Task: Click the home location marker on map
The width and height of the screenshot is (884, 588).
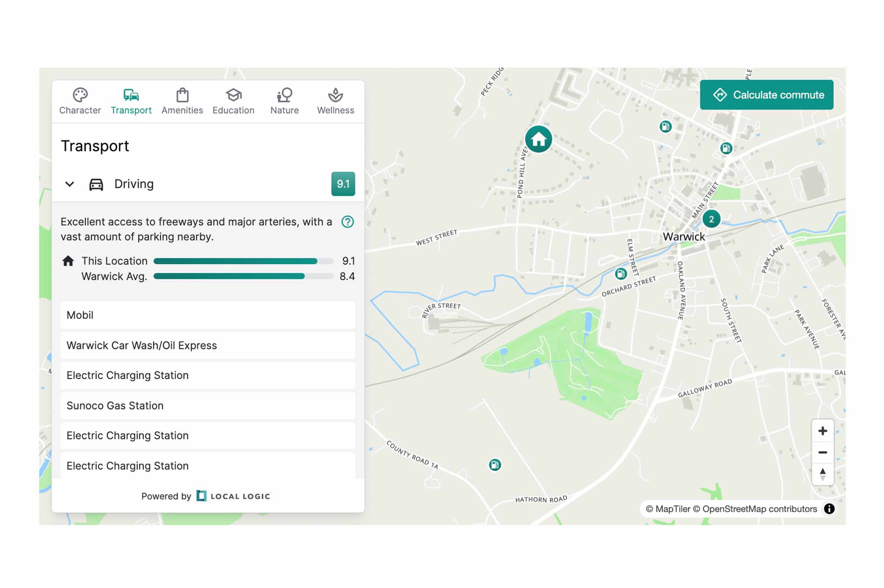Action: [538, 139]
